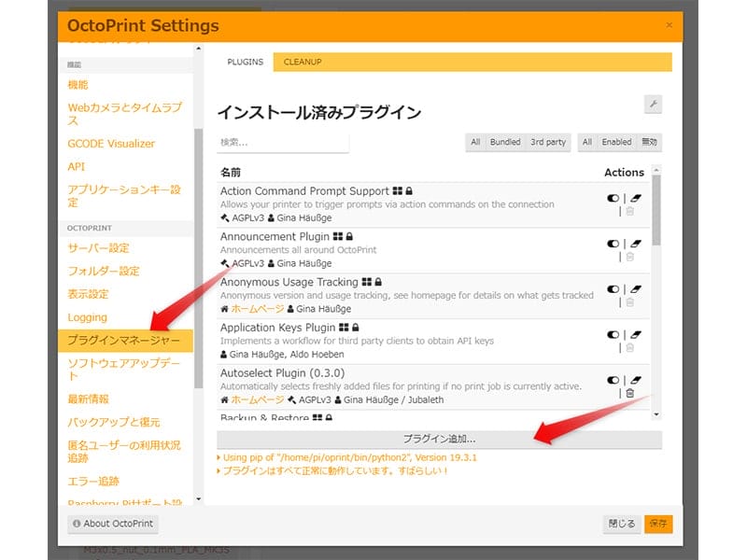Filter plugin list by Bundled
This screenshot has height=560, width=747.
pos(505,142)
